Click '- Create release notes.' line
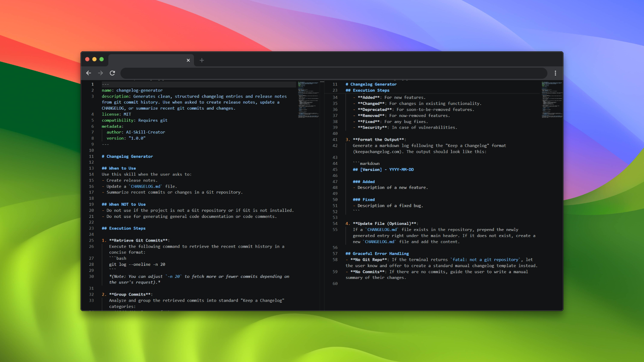 [129, 181]
